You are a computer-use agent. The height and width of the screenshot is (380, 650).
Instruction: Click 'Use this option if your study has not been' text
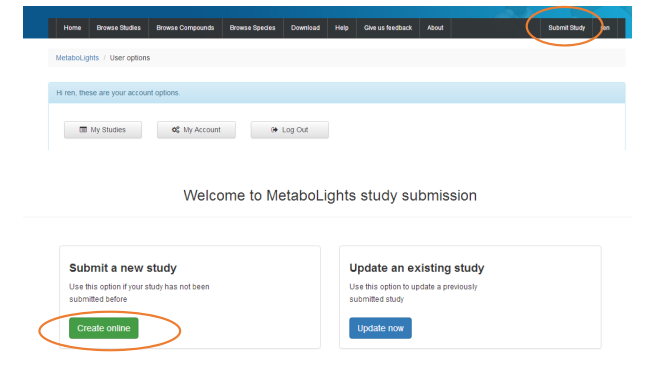click(139, 287)
